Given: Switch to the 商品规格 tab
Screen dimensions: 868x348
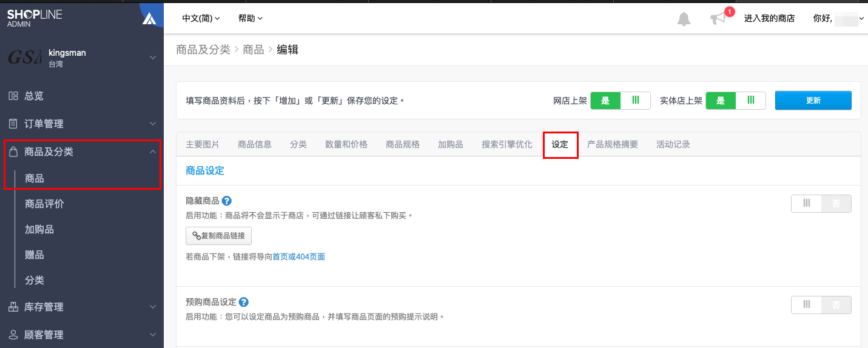Looking at the screenshot, I should tap(403, 144).
